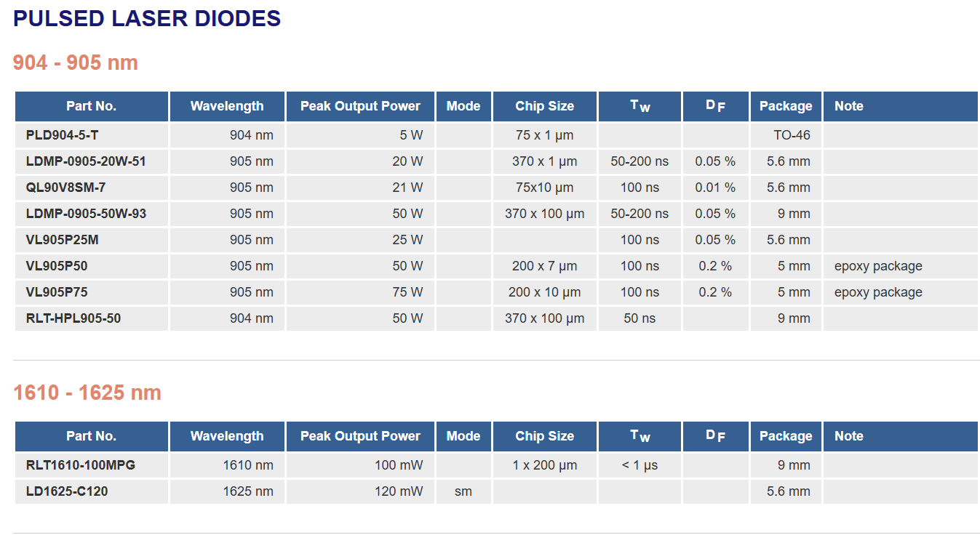The width and height of the screenshot is (980, 543).
Task: Click the VL905P50 part number
Action: coord(57,266)
